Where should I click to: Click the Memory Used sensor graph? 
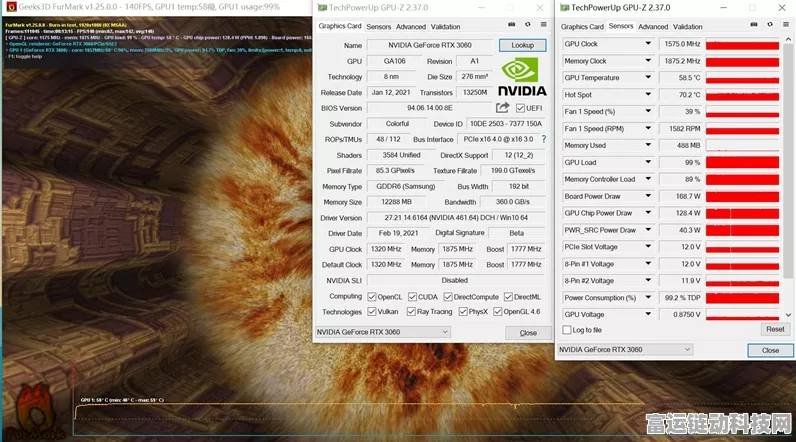742,145
